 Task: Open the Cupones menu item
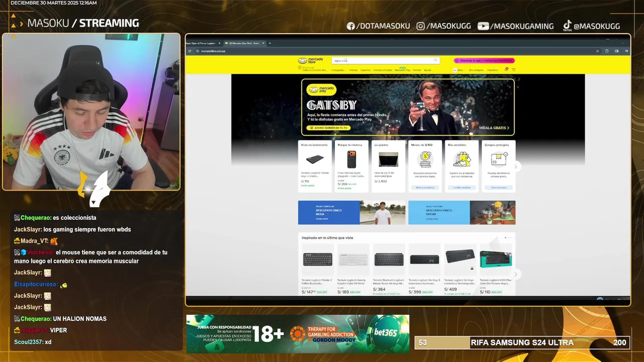click(x=365, y=70)
